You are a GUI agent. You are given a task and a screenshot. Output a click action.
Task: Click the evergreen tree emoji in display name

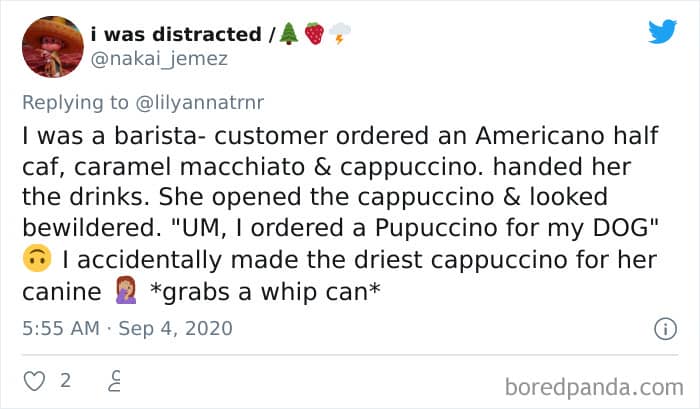(x=289, y=33)
